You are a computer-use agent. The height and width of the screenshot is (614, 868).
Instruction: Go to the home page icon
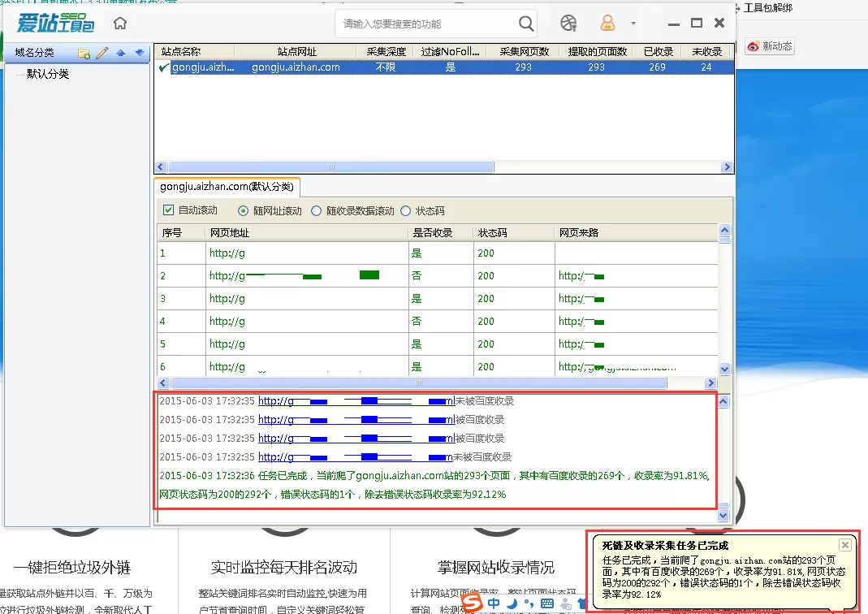120,24
